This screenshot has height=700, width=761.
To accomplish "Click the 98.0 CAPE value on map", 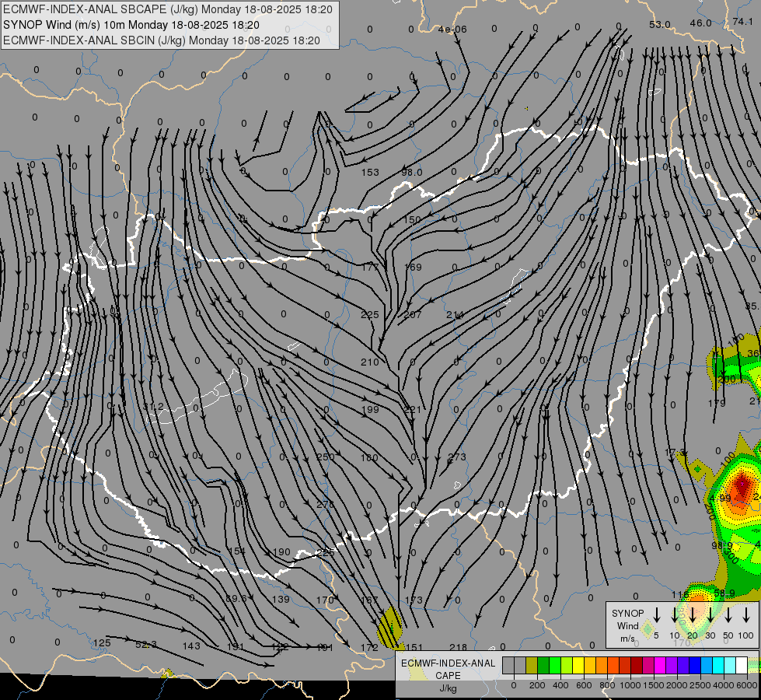I will (411, 172).
